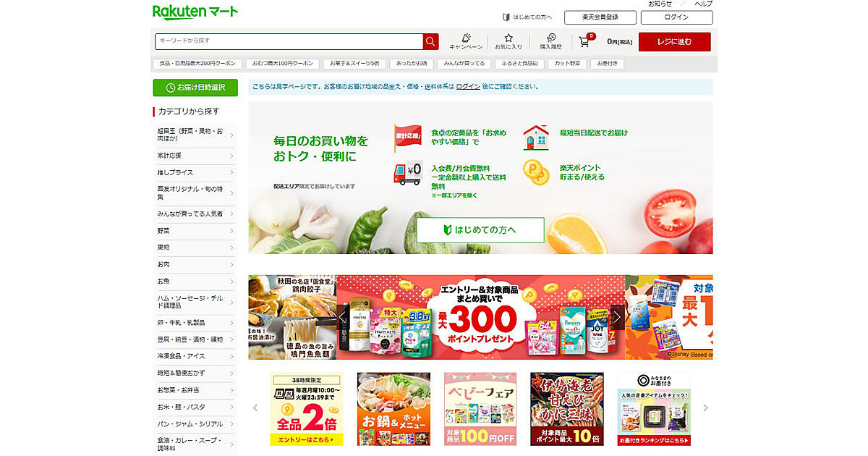Screen dimensions: 868x456
Task: Focus the keyword search input field
Action: (289, 41)
